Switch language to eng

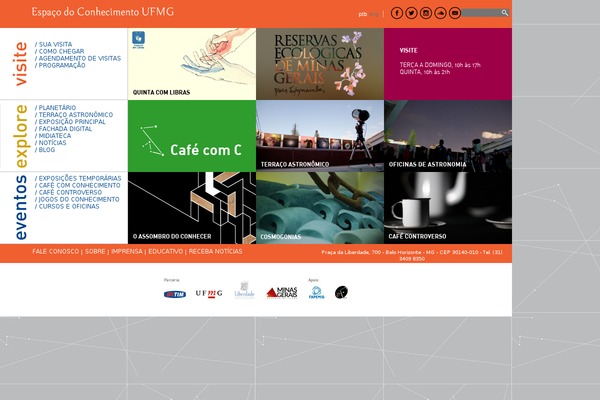(374, 14)
